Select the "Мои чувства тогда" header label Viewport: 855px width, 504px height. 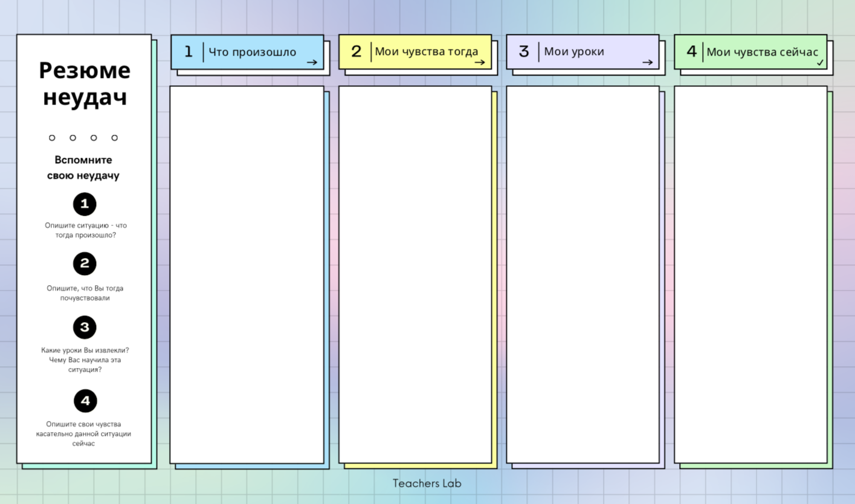point(426,52)
